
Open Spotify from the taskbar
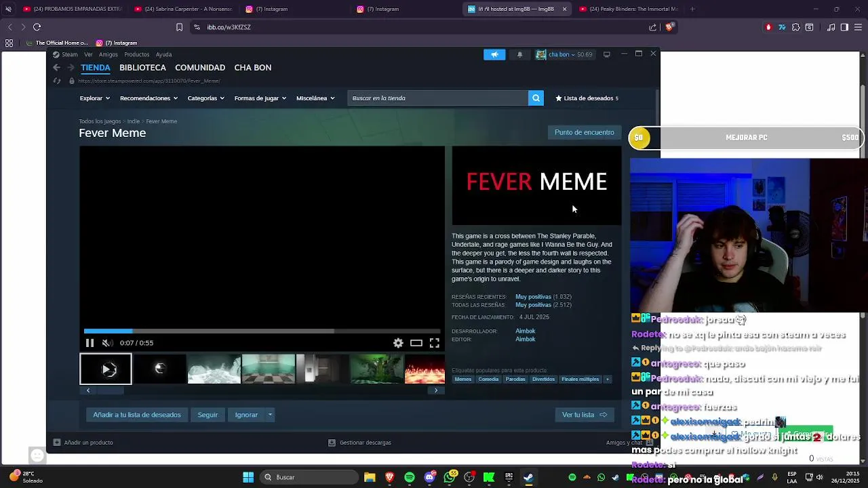tap(410, 477)
